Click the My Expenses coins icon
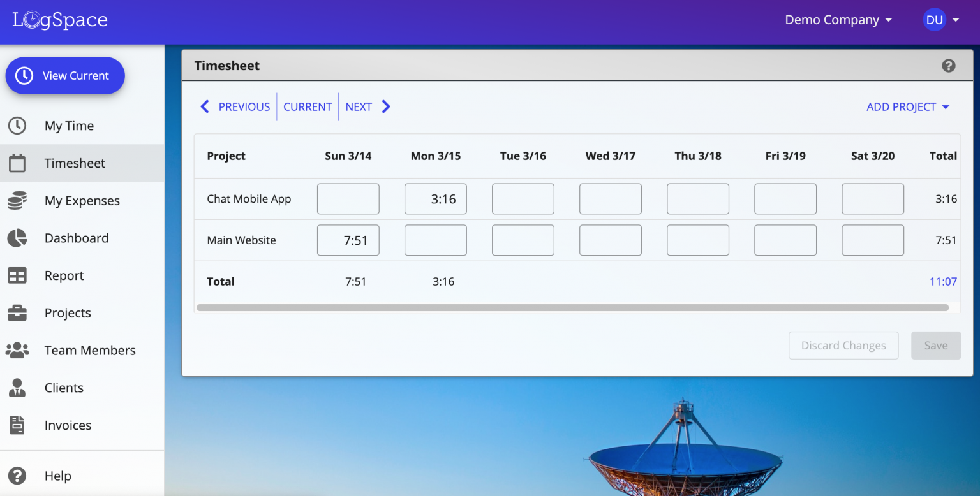Viewport: 980px width, 496px height. tap(17, 200)
